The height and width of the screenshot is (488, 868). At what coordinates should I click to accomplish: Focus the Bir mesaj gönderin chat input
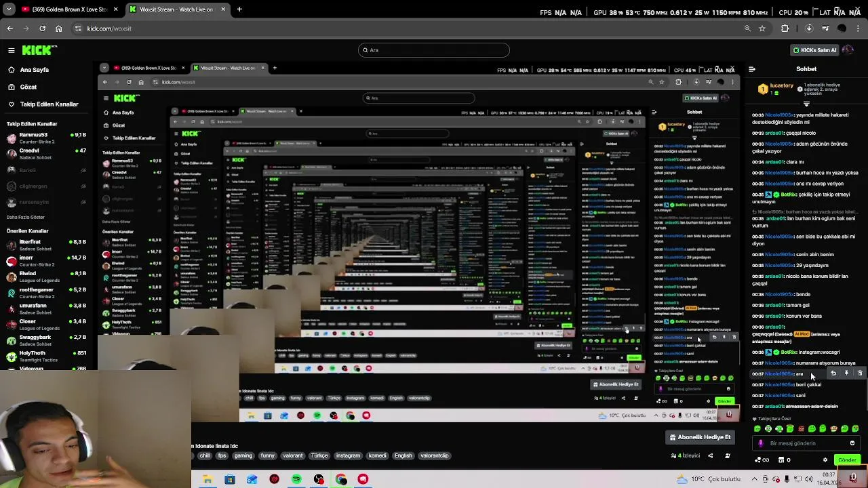(x=806, y=443)
